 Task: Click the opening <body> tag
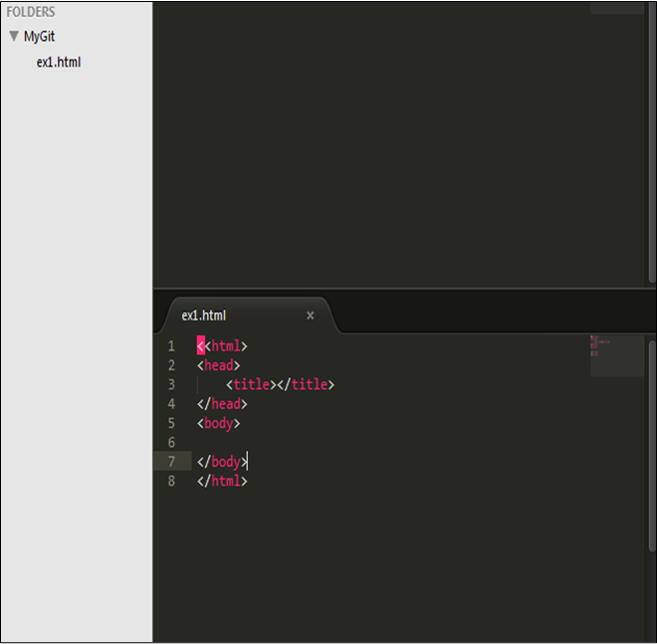(219, 423)
